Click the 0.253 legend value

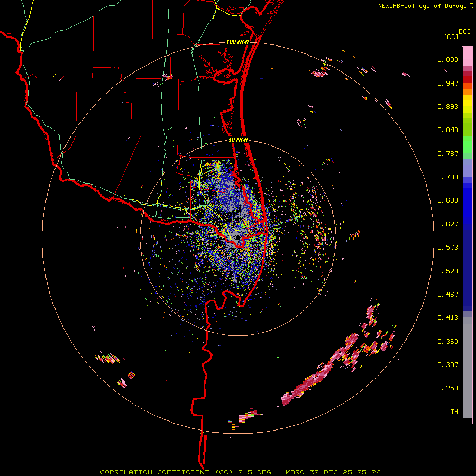[448, 388]
